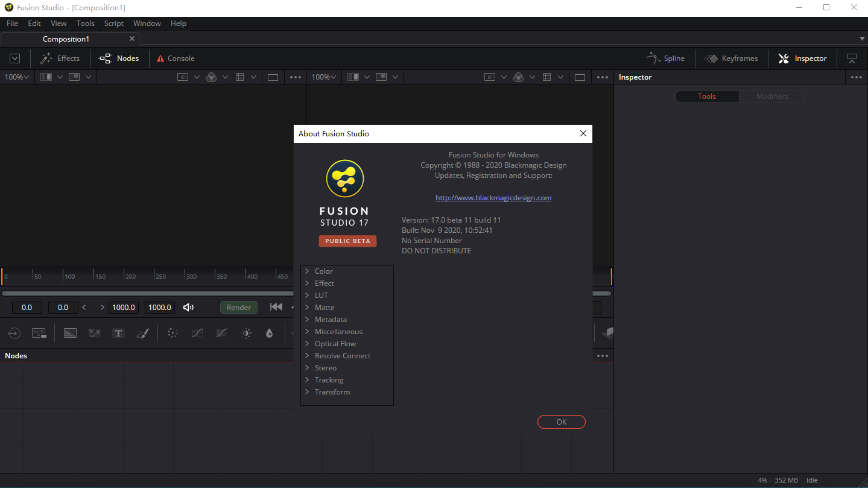Click the 200 mark on the time ruler

coord(130,276)
